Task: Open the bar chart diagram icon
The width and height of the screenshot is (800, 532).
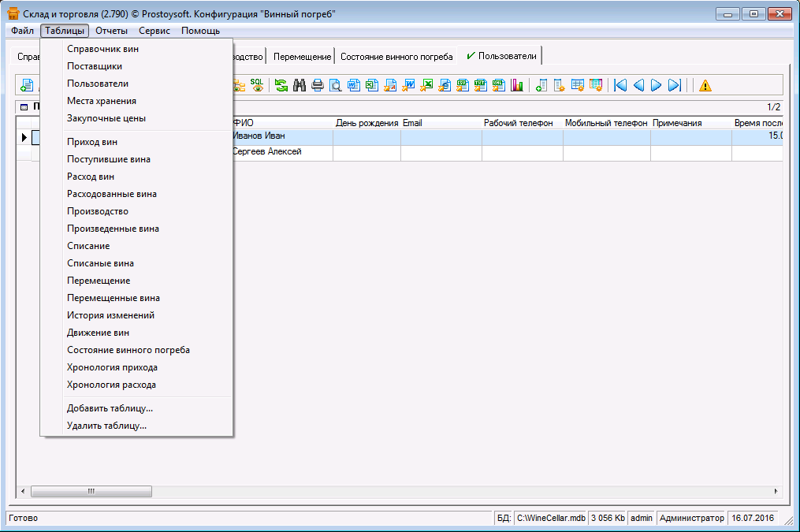Action: (x=517, y=85)
